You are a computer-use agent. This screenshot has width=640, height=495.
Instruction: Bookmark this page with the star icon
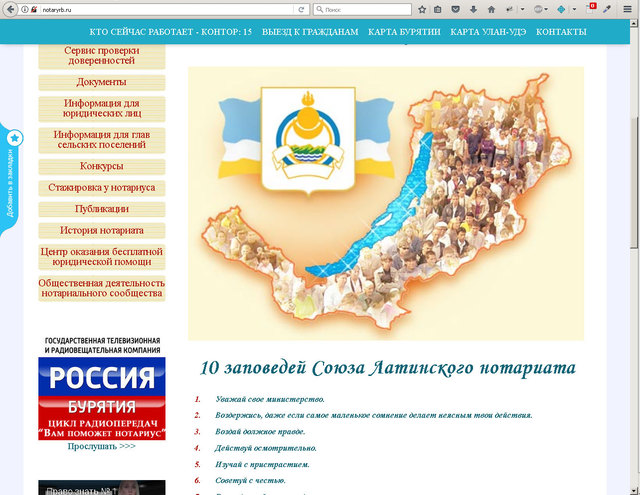(422, 9)
